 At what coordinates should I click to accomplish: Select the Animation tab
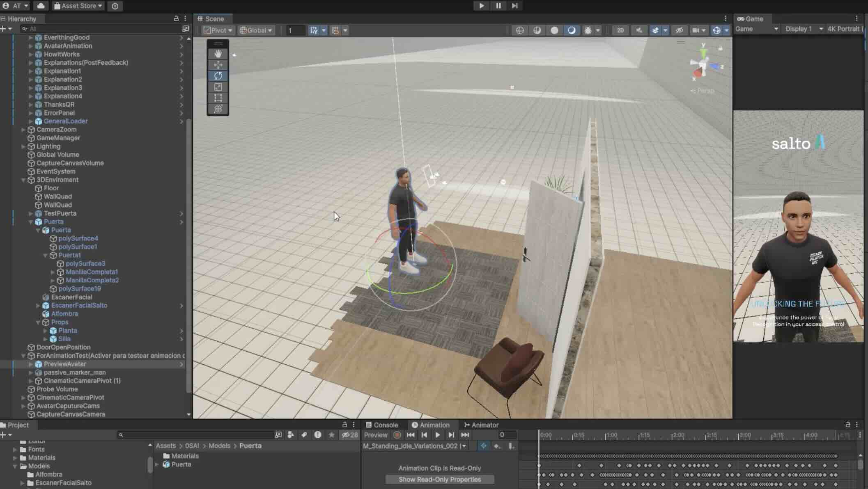coord(431,425)
